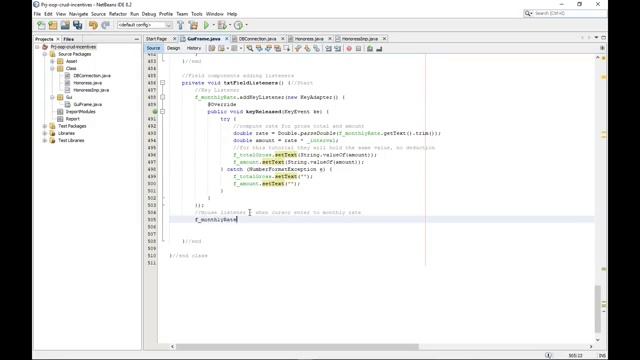Image resolution: width=640 pixels, height=360 pixels.
Task: Click the New Project toolbar icon
Action: [x=53, y=25]
